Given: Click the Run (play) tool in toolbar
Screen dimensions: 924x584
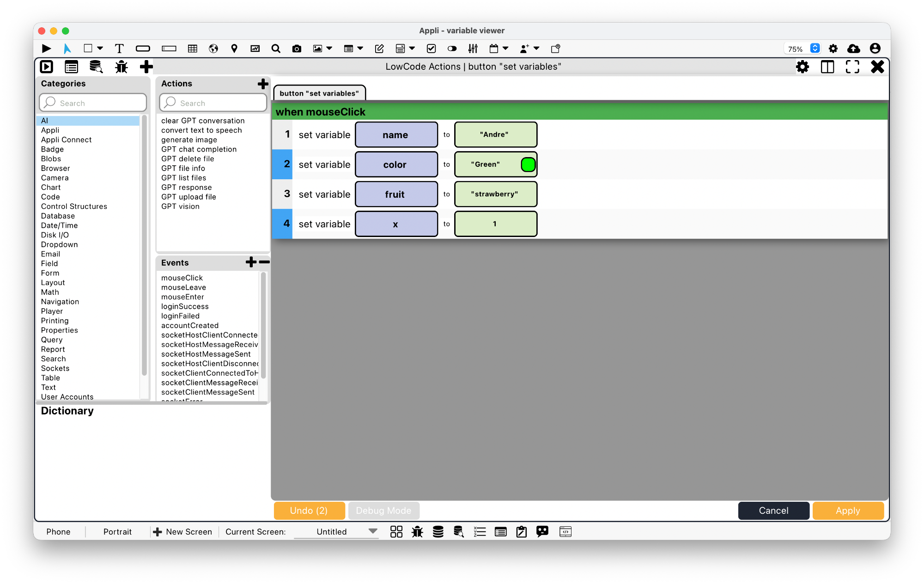Looking at the screenshot, I should click(46, 49).
